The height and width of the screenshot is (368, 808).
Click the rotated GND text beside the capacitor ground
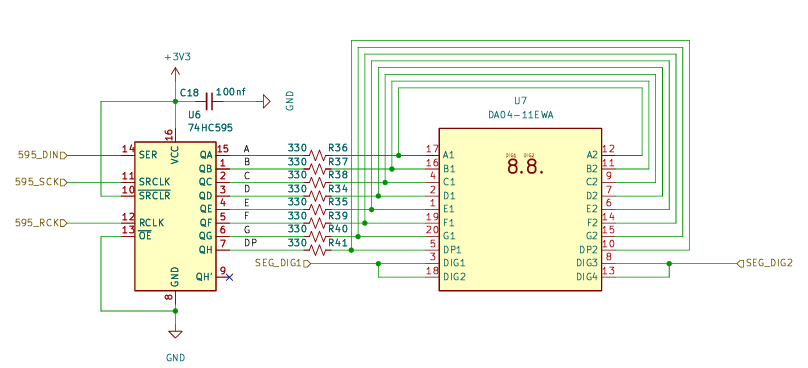[290, 101]
